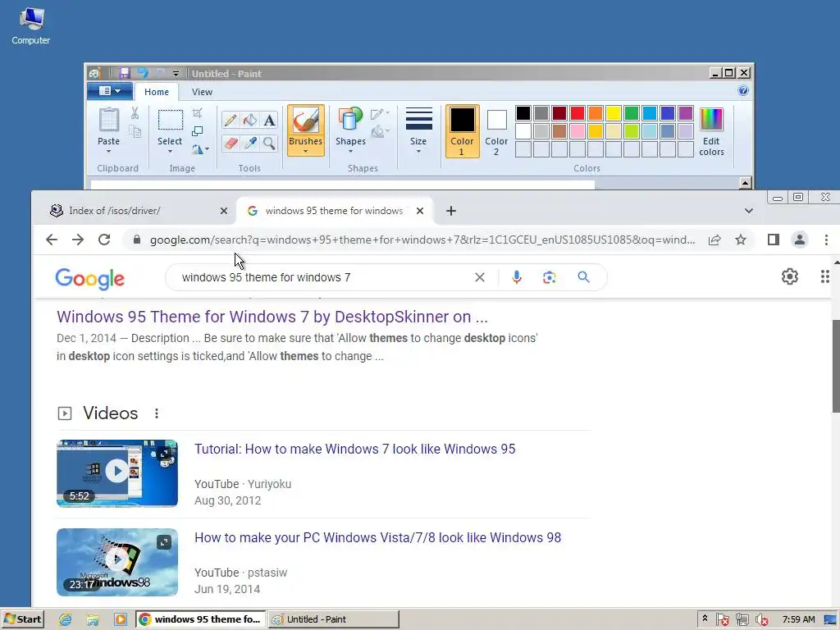The height and width of the screenshot is (630, 840).
Task: Open Chrome three-dot menu
Action: point(826,240)
